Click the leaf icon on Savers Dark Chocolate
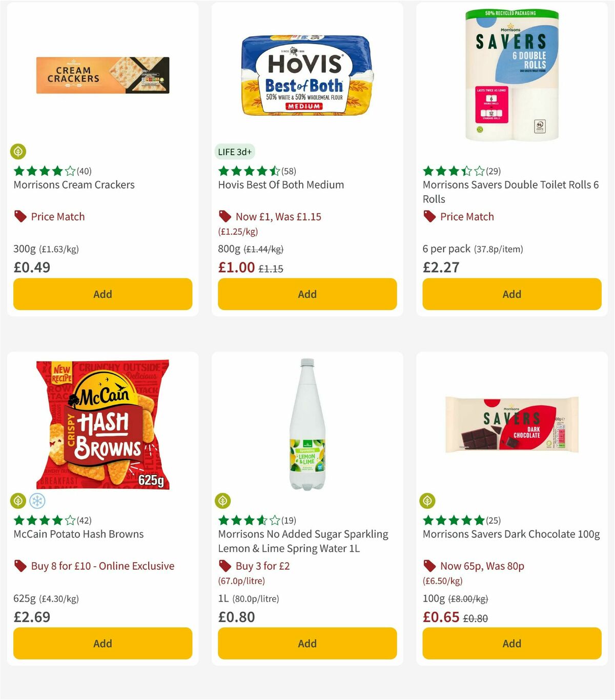This screenshot has width=615, height=700. (x=428, y=501)
